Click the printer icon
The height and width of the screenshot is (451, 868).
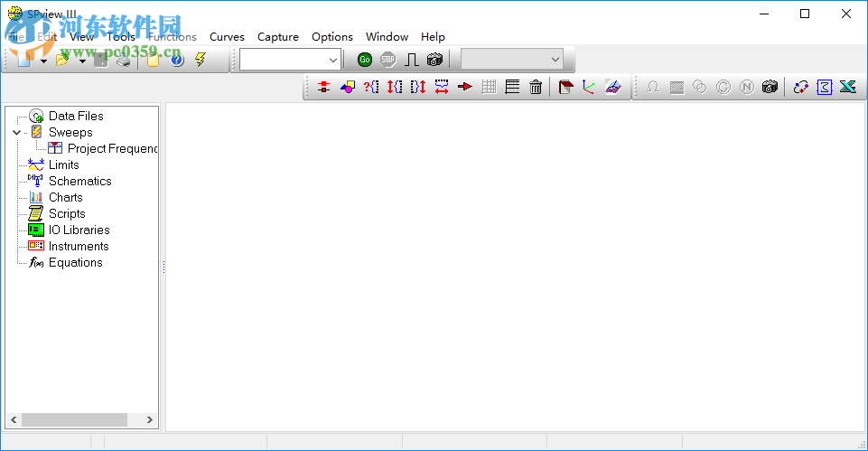(x=124, y=61)
